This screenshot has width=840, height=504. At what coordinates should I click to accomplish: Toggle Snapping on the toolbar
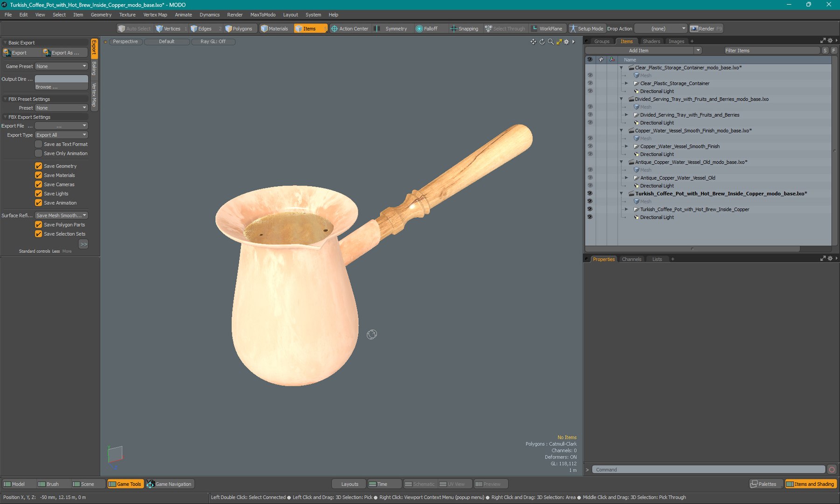click(x=464, y=28)
